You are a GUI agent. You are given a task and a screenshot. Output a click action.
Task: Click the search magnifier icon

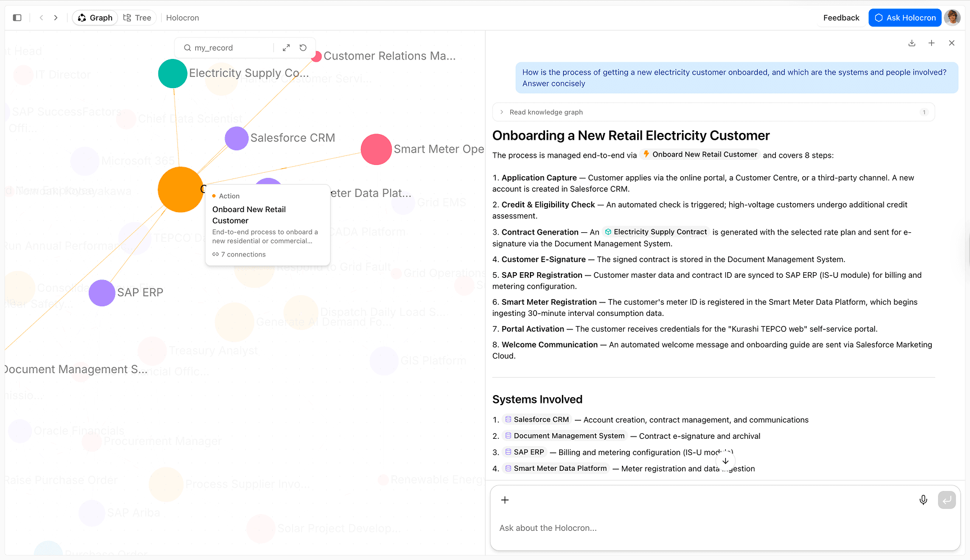[187, 48]
